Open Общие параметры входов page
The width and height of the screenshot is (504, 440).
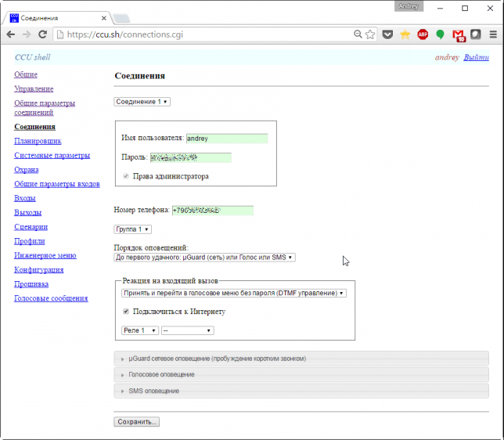pos(57,184)
